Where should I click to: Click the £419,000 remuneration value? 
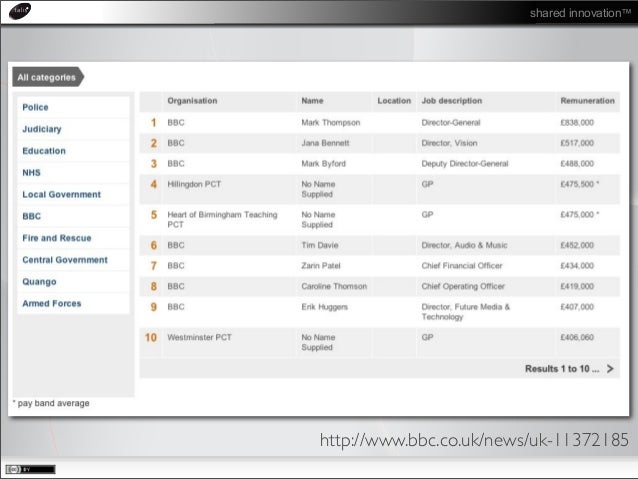pyautogui.click(x=577, y=286)
